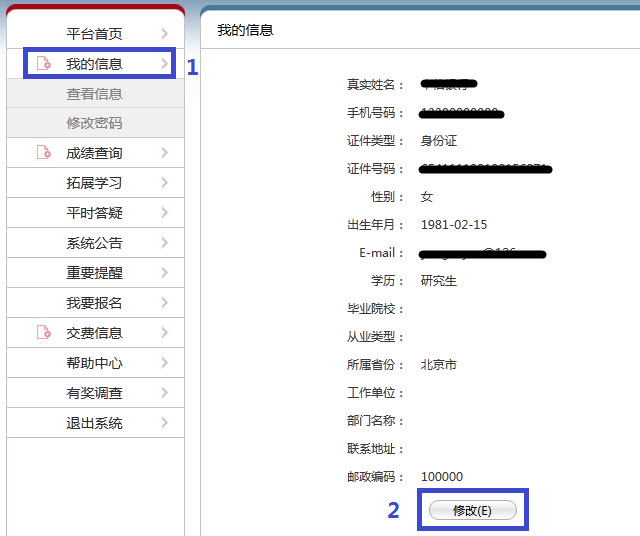Expand chevron on 平时答疑 row
The height and width of the screenshot is (536, 640).
point(164,213)
